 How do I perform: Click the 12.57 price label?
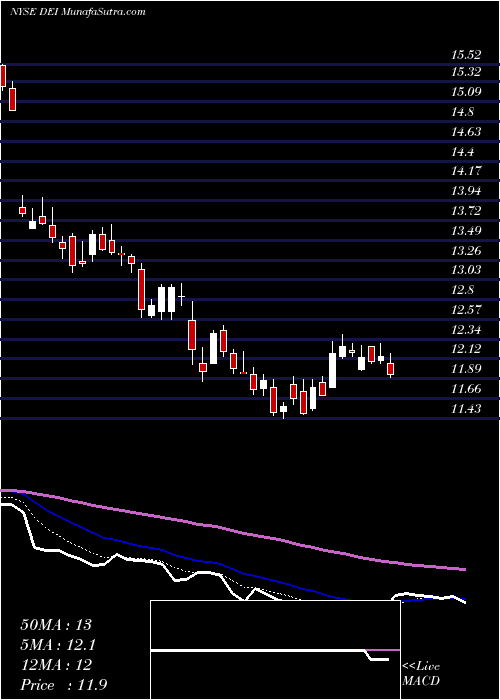466,310
